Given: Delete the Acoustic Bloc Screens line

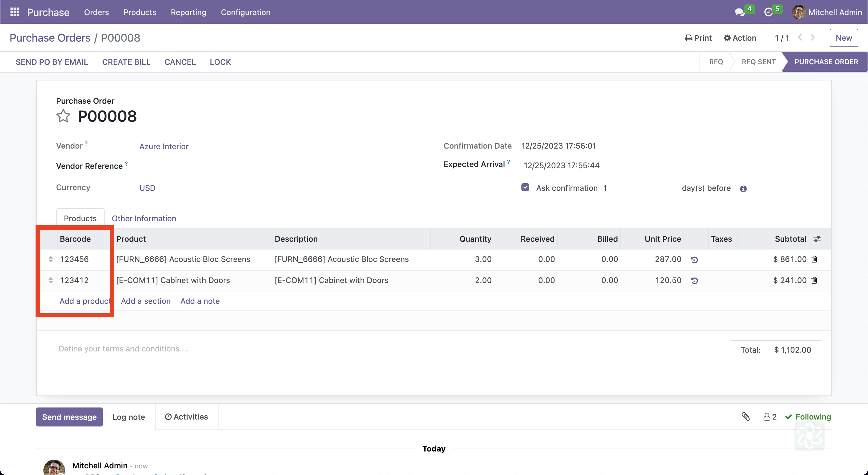Looking at the screenshot, I should click(x=814, y=259).
